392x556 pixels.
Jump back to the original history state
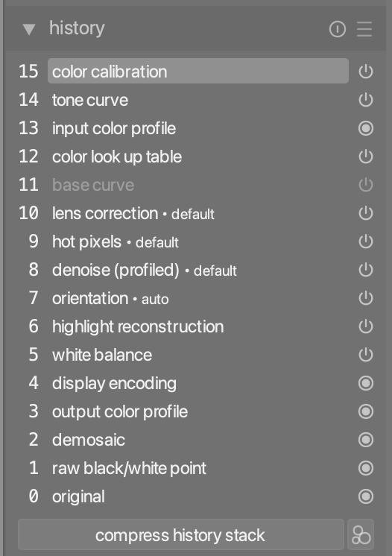(x=198, y=496)
